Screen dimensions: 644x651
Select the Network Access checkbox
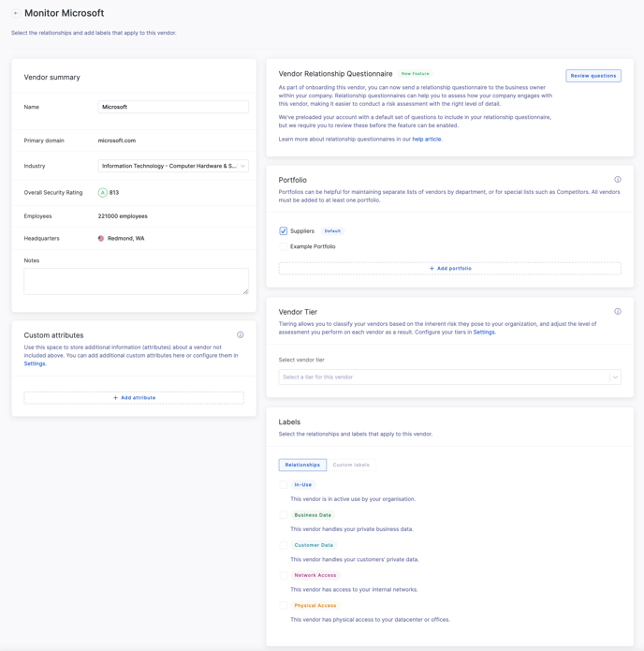point(284,575)
